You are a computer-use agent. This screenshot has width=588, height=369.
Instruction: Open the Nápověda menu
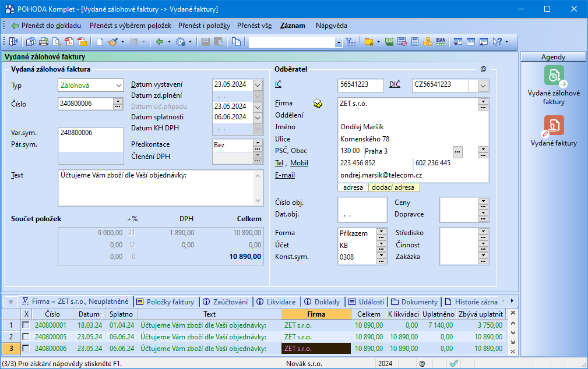[x=331, y=26]
